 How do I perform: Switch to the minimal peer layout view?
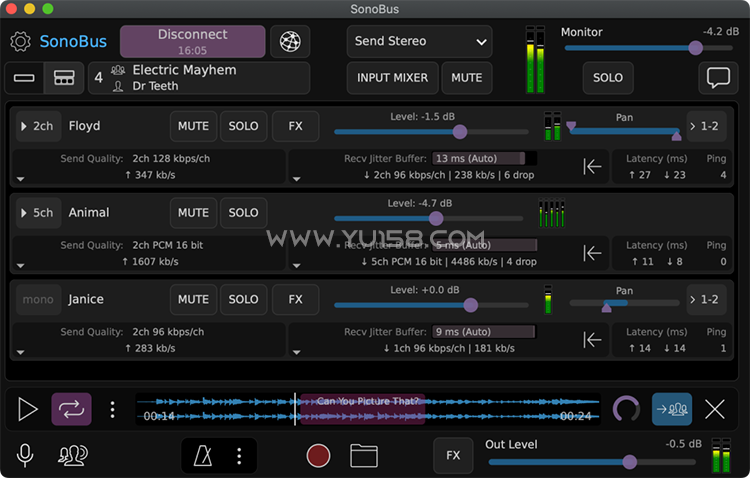(x=24, y=78)
